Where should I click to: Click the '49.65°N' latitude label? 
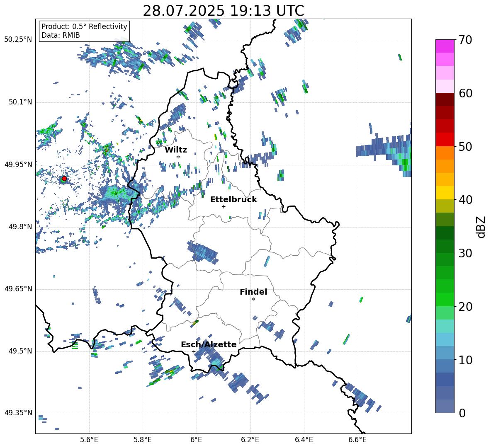click(x=18, y=289)
